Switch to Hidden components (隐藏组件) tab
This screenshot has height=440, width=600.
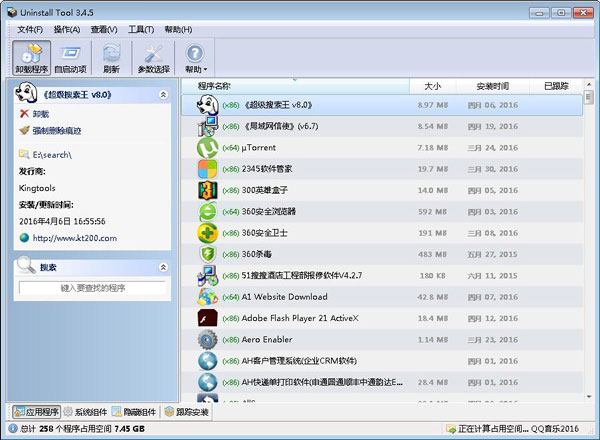coord(134,412)
